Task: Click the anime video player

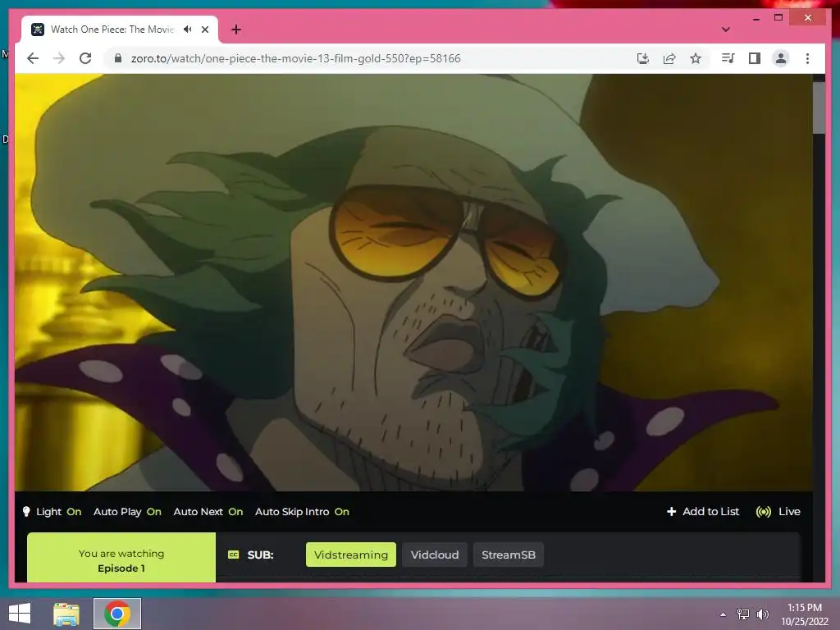Action: [x=413, y=282]
